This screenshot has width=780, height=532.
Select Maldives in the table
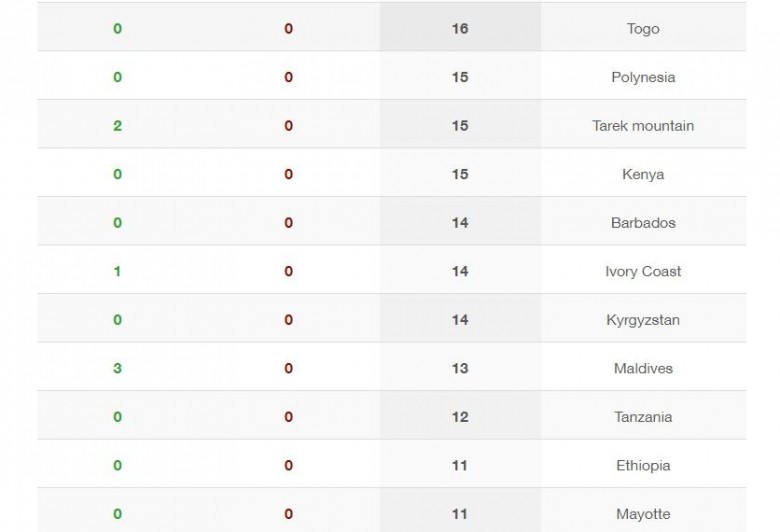643,368
